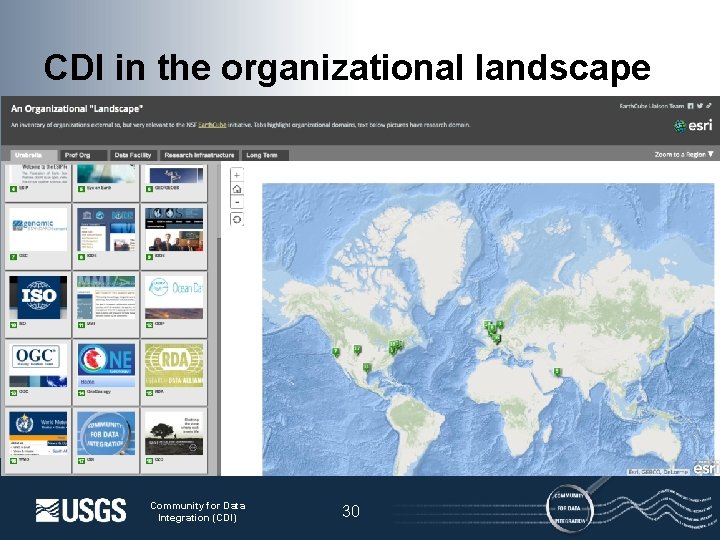Click the Esri attribution logo on the map
The height and width of the screenshot is (540, 720).
(706, 468)
